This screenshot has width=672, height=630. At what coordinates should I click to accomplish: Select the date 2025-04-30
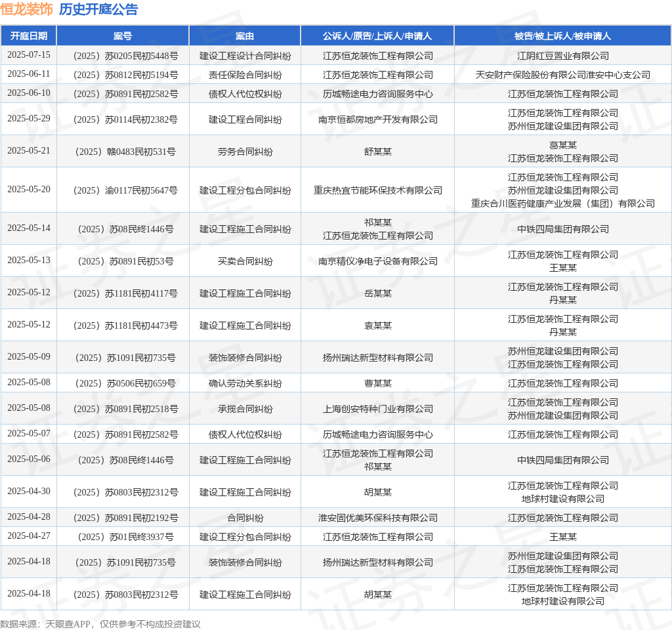click(x=29, y=491)
